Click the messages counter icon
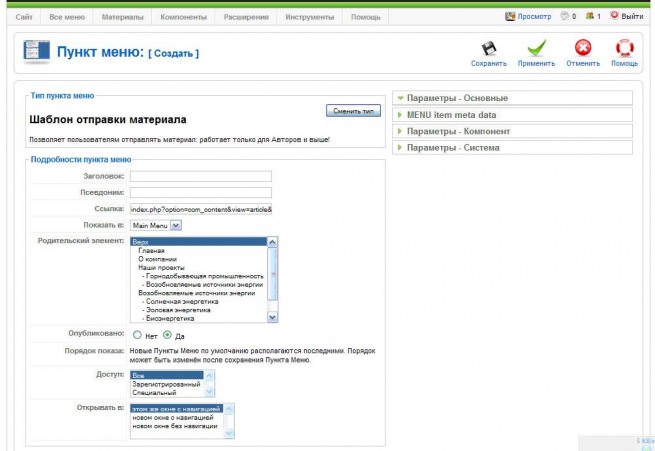Screen dimensions: 655x451 tap(565, 16)
